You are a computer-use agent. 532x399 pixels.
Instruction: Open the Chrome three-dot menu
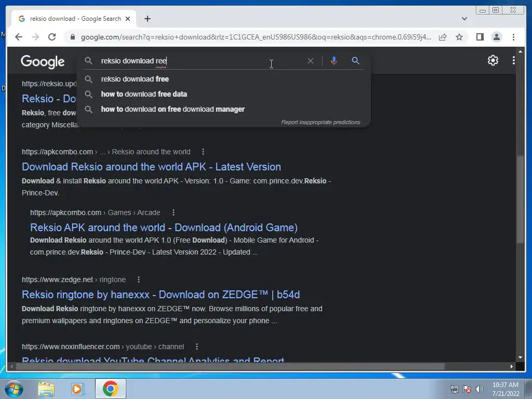(x=513, y=37)
